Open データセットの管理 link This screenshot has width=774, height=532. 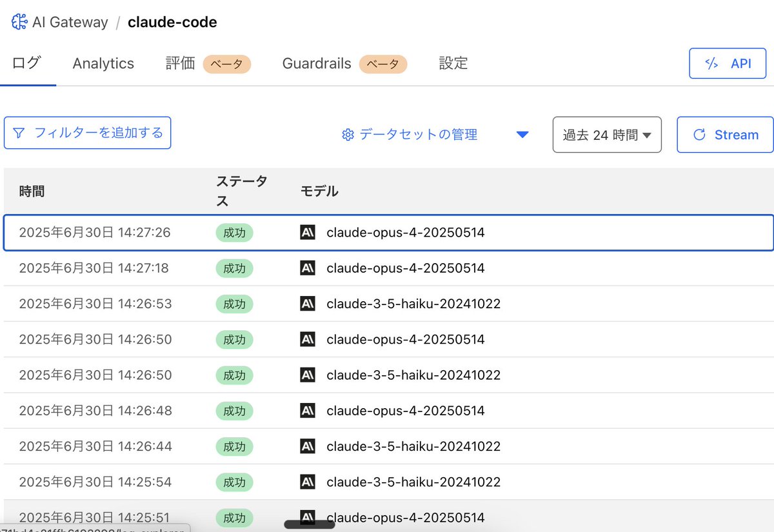coord(418,135)
